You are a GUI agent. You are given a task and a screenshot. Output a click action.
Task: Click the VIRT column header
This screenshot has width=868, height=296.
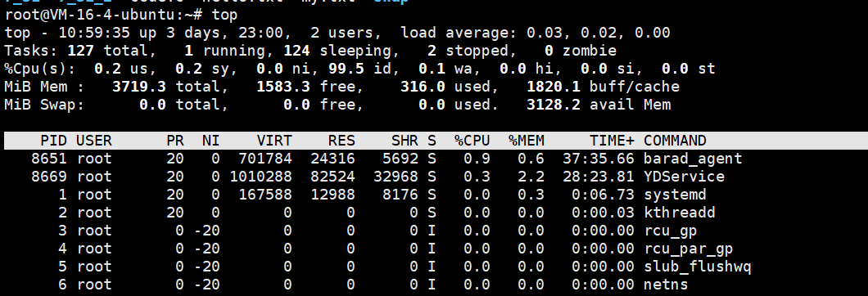point(274,141)
